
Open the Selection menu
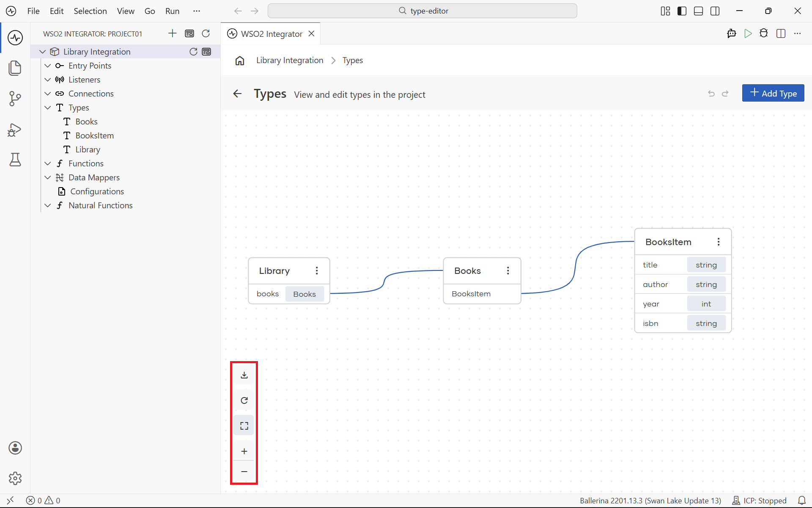[x=90, y=11]
